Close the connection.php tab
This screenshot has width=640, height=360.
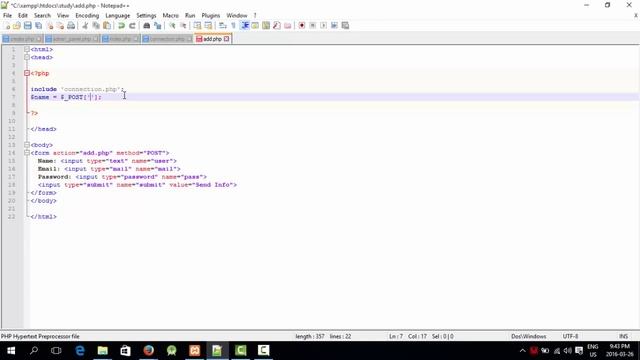[x=189, y=39]
